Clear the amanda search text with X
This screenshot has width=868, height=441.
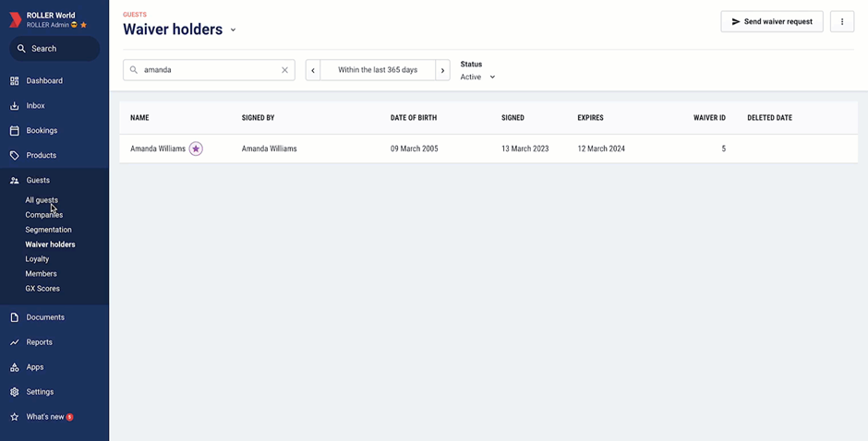coord(284,70)
